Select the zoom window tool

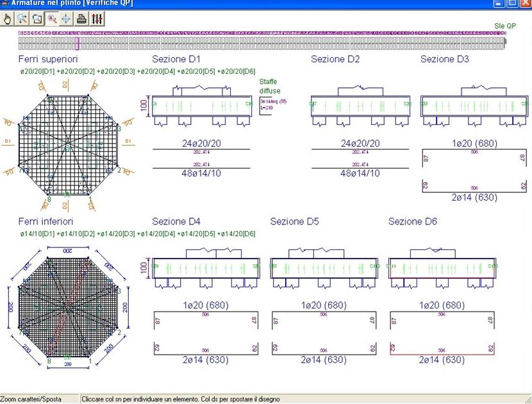tap(37, 19)
